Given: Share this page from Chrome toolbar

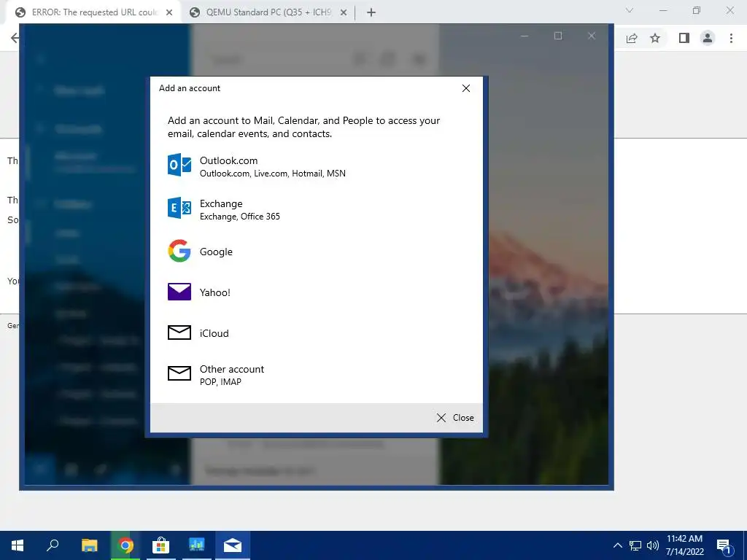Looking at the screenshot, I should 632,38.
